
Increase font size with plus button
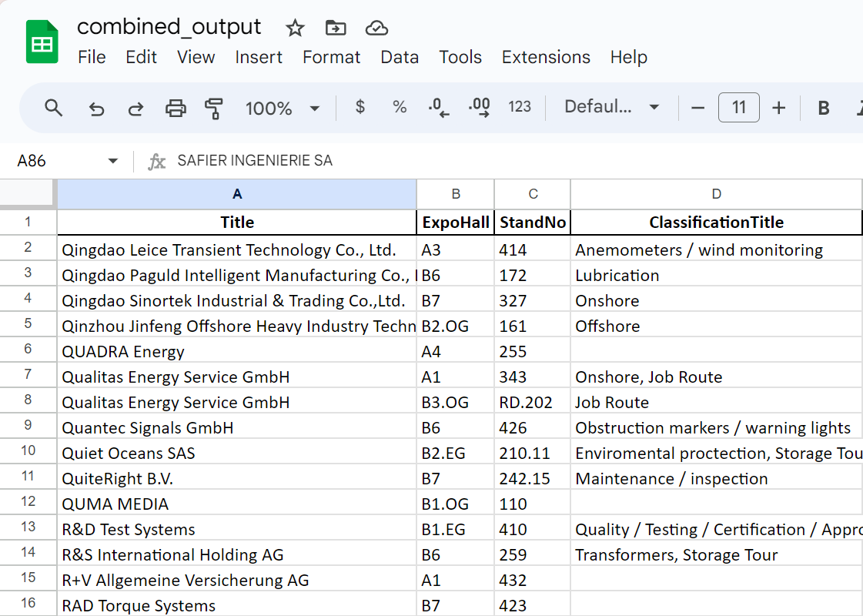[778, 108]
